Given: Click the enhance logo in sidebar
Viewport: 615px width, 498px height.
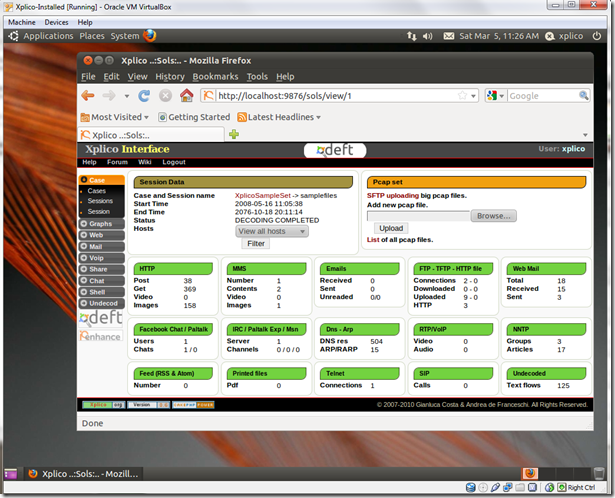Looking at the screenshot, I should pyautogui.click(x=101, y=336).
